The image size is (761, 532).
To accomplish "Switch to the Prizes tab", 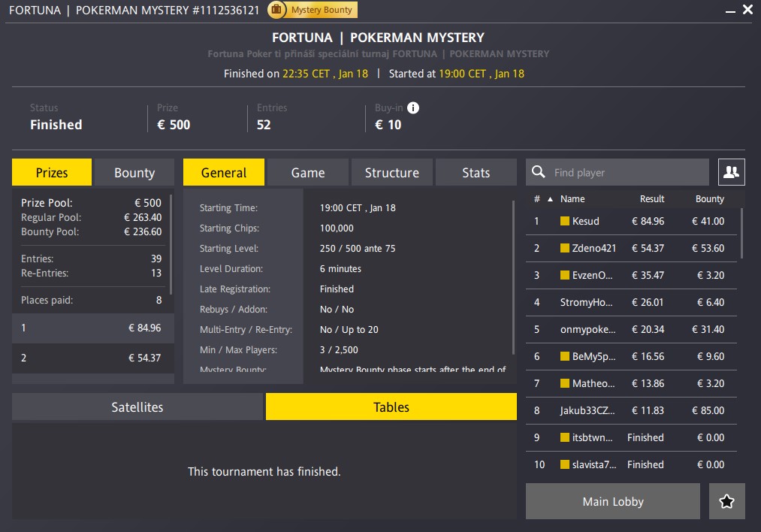I will point(52,172).
